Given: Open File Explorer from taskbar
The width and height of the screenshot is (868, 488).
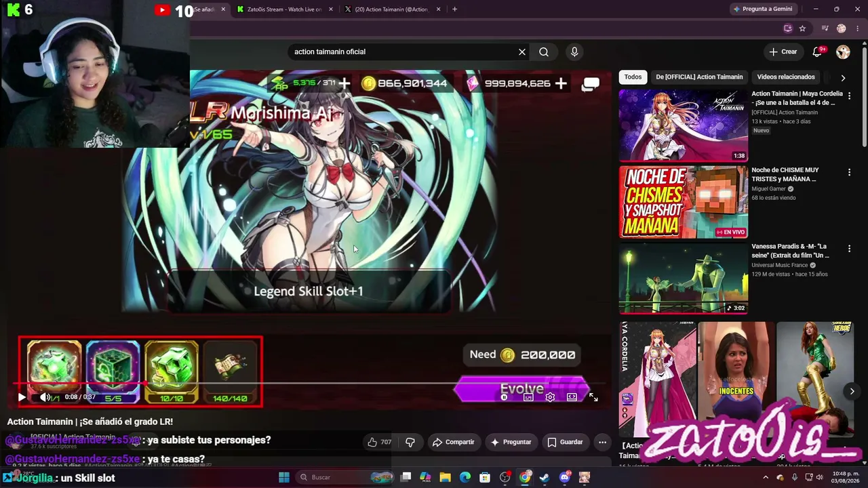Looking at the screenshot, I should [446, 477].
